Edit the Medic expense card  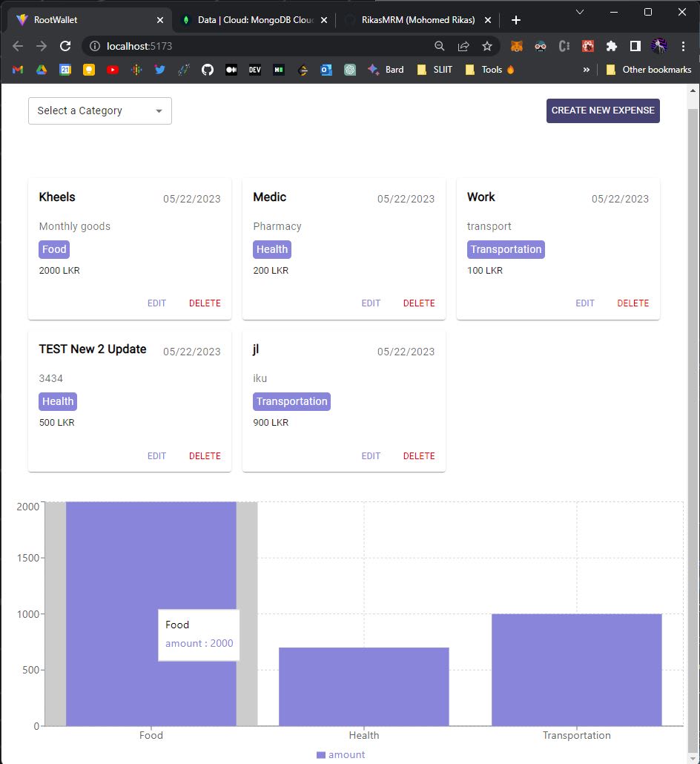[371, 303]
